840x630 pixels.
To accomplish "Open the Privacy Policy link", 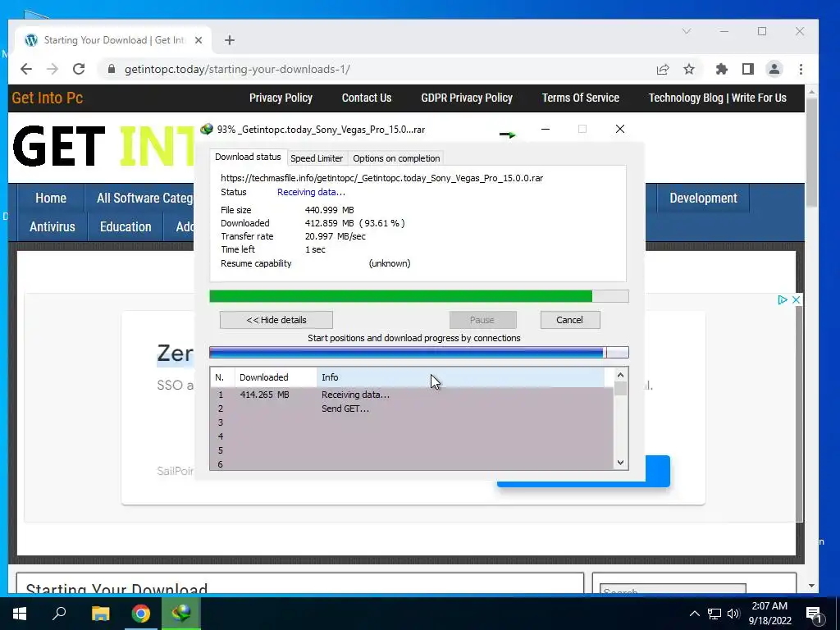I will click(x=281, y=98).
